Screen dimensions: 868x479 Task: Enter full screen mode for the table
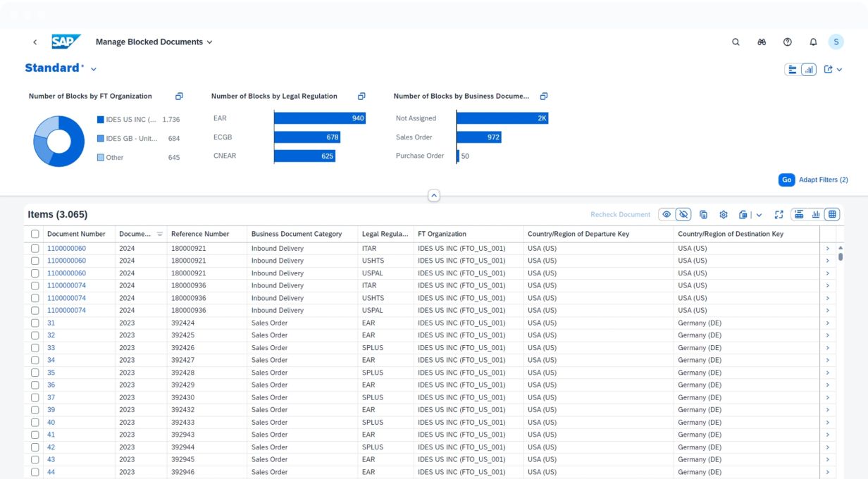click(x=779, y=215)
